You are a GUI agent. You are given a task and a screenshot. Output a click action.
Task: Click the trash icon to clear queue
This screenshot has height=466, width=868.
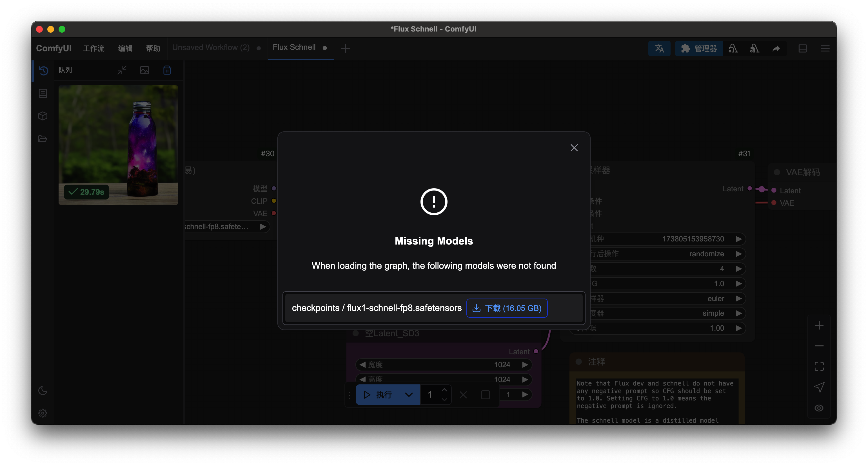click(167, 70)
